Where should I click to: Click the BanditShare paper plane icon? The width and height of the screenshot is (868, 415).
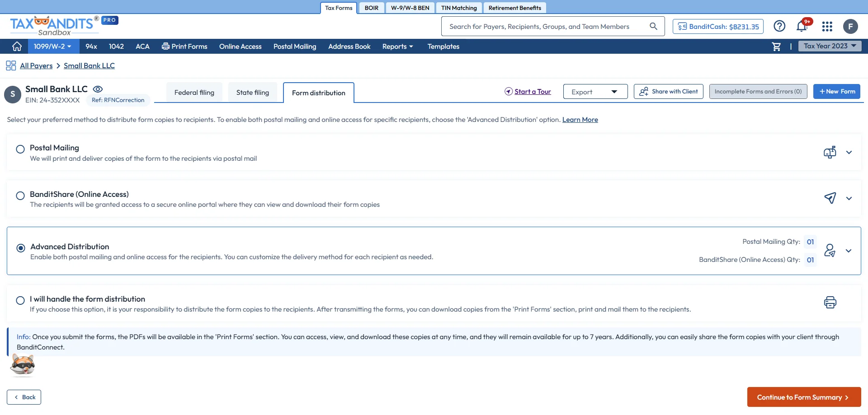point(830,198)
